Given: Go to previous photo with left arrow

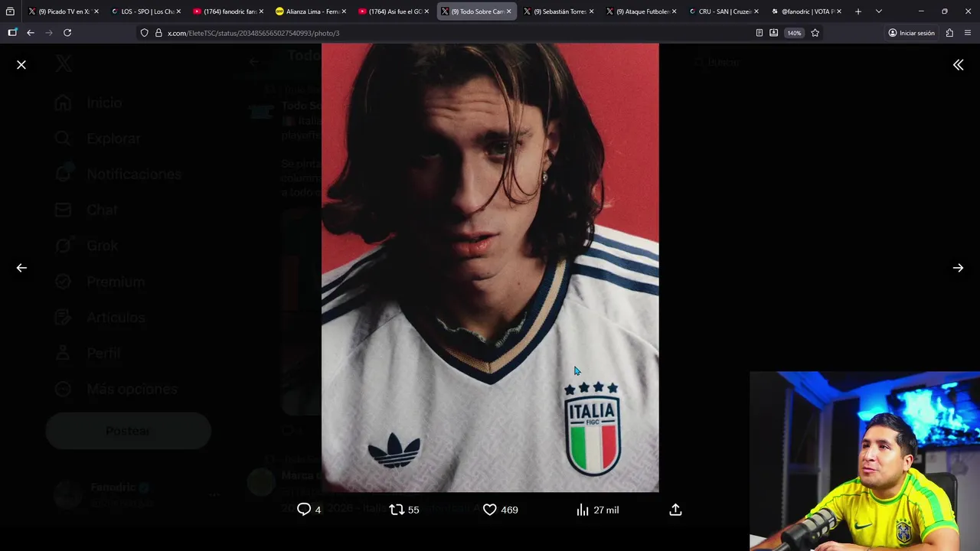Looking at the screenshot, I should pyautogui.click(x=21, y=268).
